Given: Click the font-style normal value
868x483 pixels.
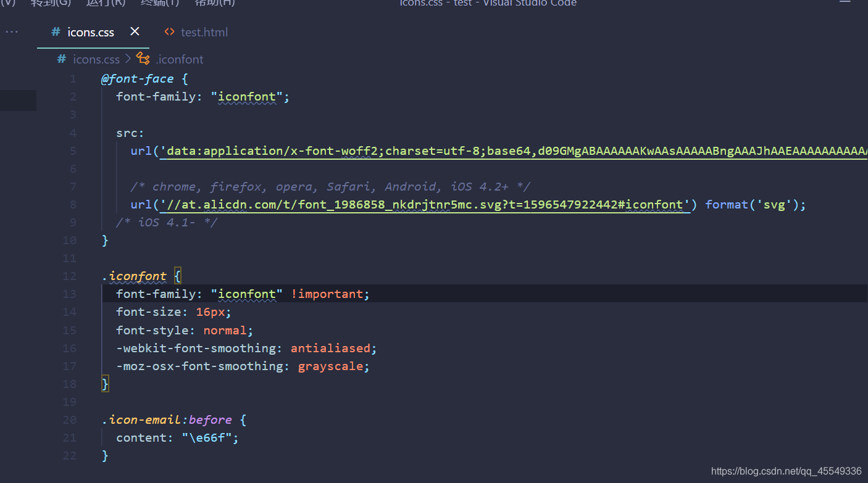Looking at the screenshot, I should (225, 330).
